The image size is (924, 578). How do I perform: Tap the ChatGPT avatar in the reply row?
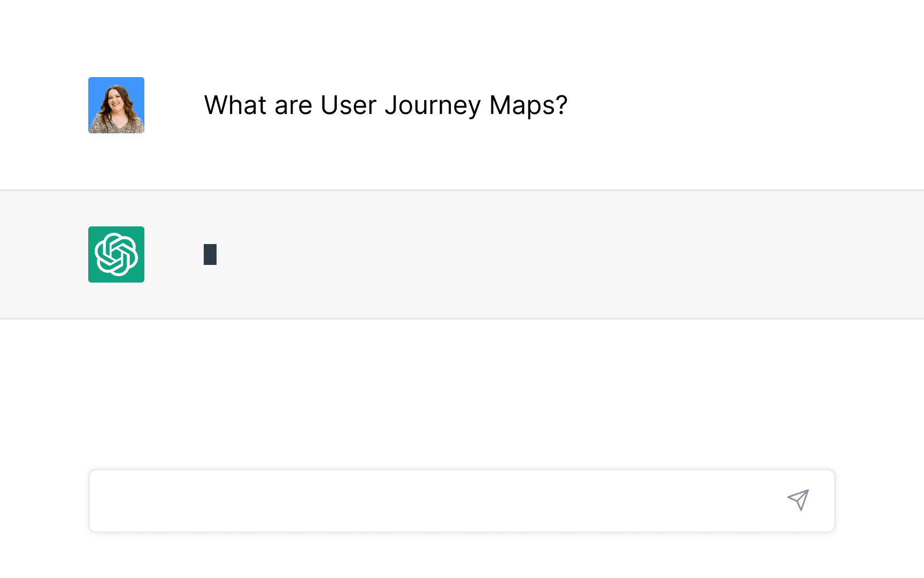pos(116,254)
